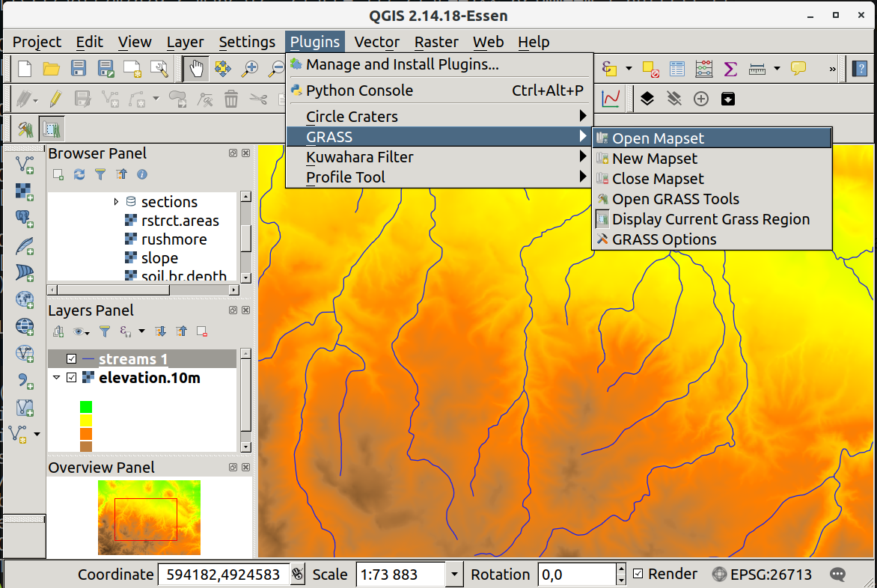Refresh the Browser Panel

coord(79,174)
